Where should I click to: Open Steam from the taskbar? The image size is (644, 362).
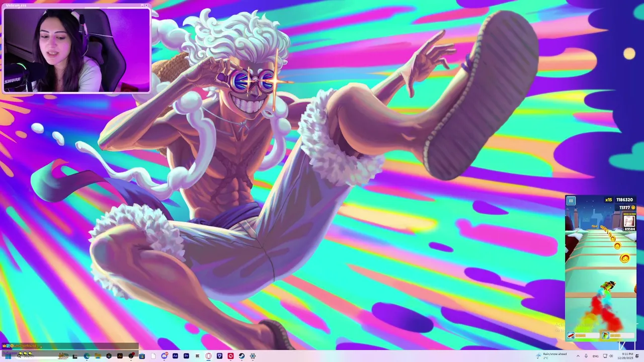point(242,356)
